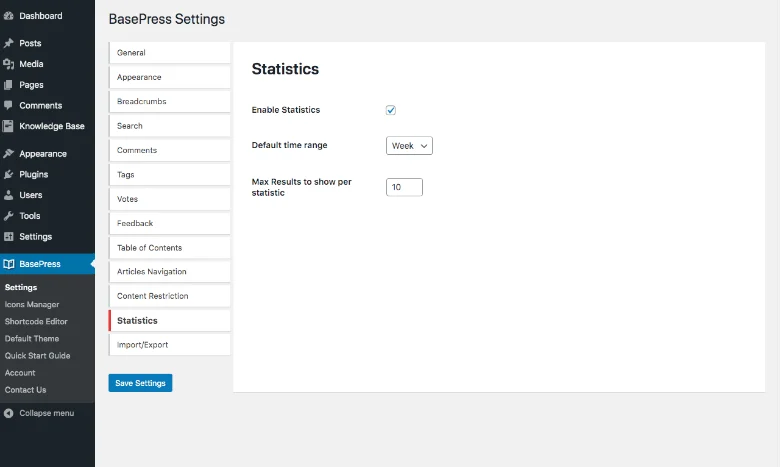Open the Comments settings tab
The image size is (780, 467).
tap(170, 150)
